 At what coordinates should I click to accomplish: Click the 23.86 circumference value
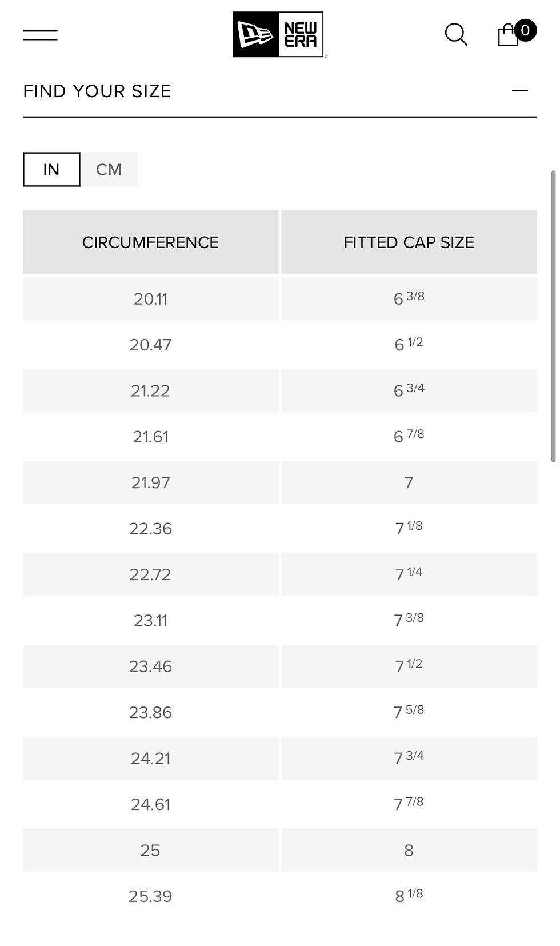point(150,712)
